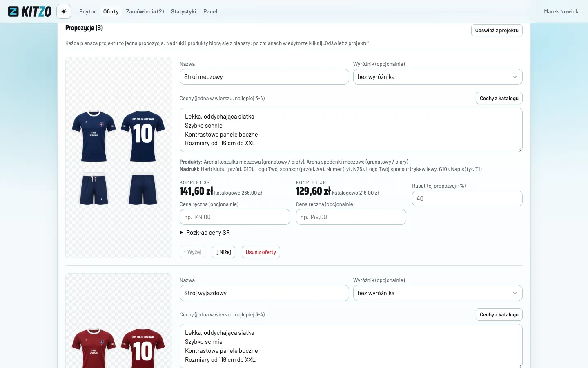Click the Odśwież z projektu button

click(497, 31)
